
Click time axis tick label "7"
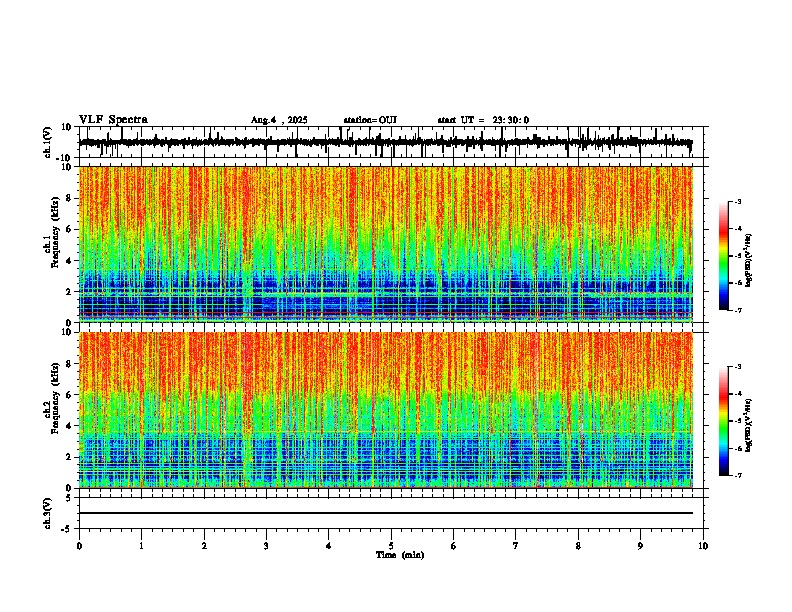[x=516, y=546]
